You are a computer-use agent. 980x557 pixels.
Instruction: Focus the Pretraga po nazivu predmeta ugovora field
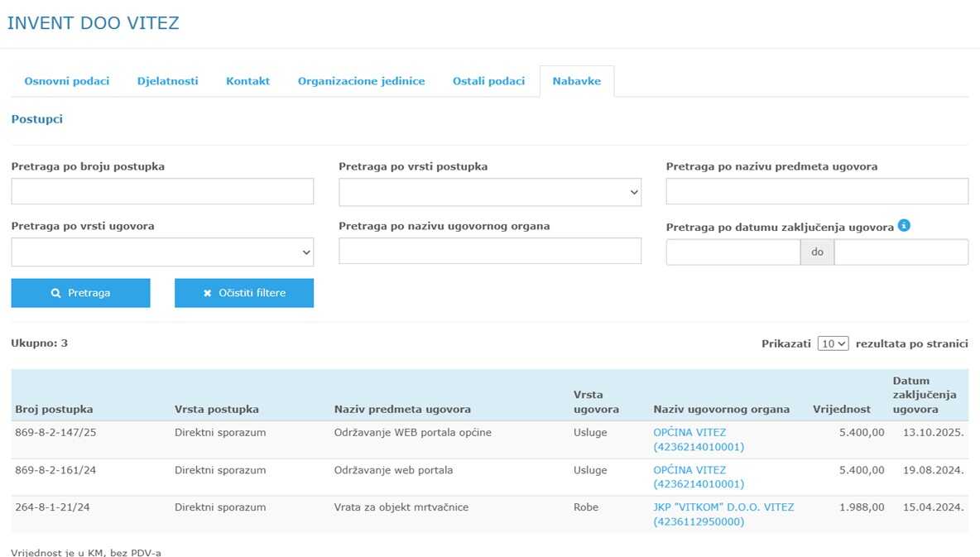[818, 191]
